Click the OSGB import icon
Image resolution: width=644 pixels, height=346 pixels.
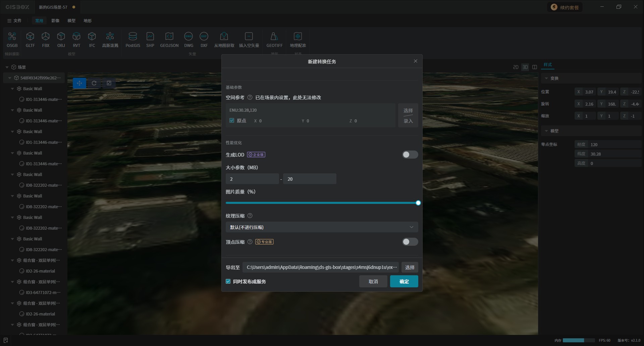12,40
